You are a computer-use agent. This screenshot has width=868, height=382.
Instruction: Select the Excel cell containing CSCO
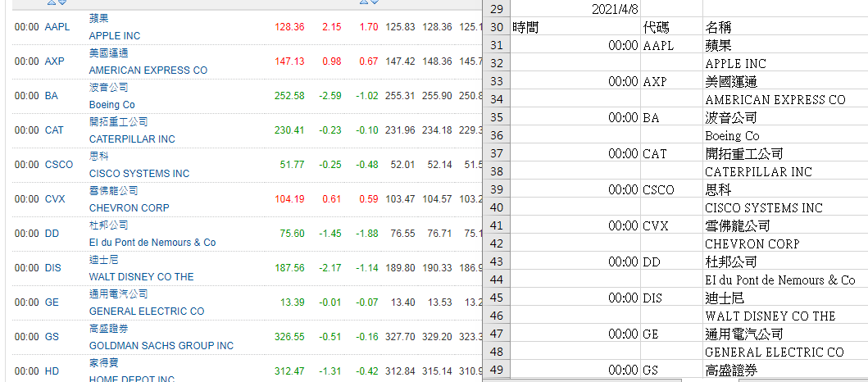(x=671, y=190)
